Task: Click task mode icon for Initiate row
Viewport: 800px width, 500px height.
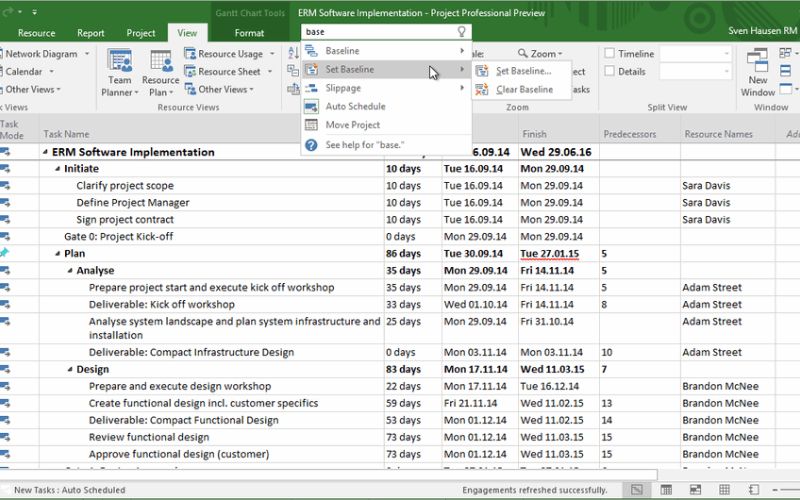Action: coord(5,168)
